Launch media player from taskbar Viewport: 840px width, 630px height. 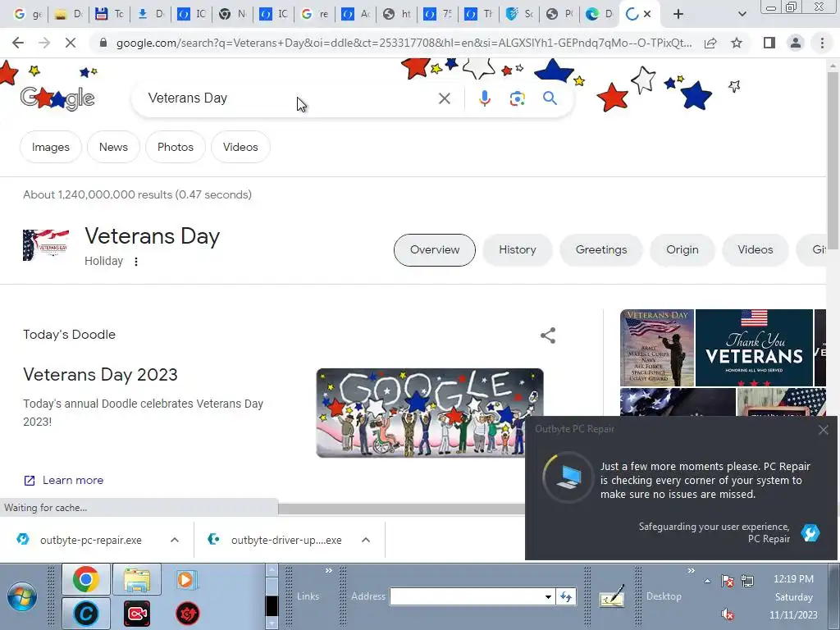186,580
